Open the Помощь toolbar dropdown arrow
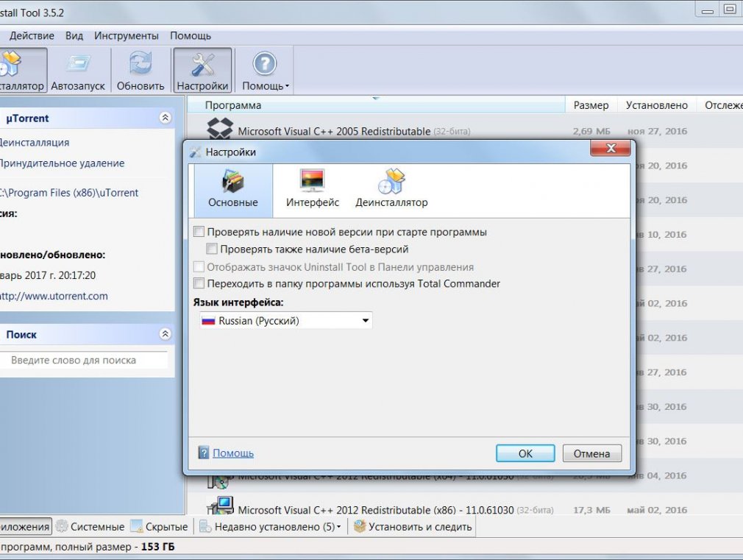The width and height of the screenshot is (743, 560). [x=287, y=86]
